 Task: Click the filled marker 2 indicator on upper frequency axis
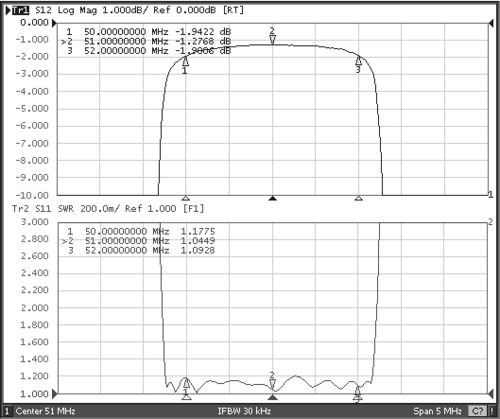pyautogui.click(x=273, y=199)
